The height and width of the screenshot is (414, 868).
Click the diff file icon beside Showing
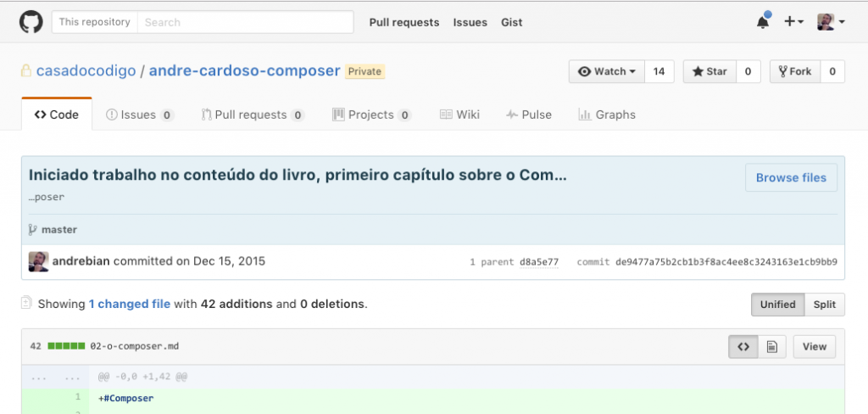pos(26,303)
